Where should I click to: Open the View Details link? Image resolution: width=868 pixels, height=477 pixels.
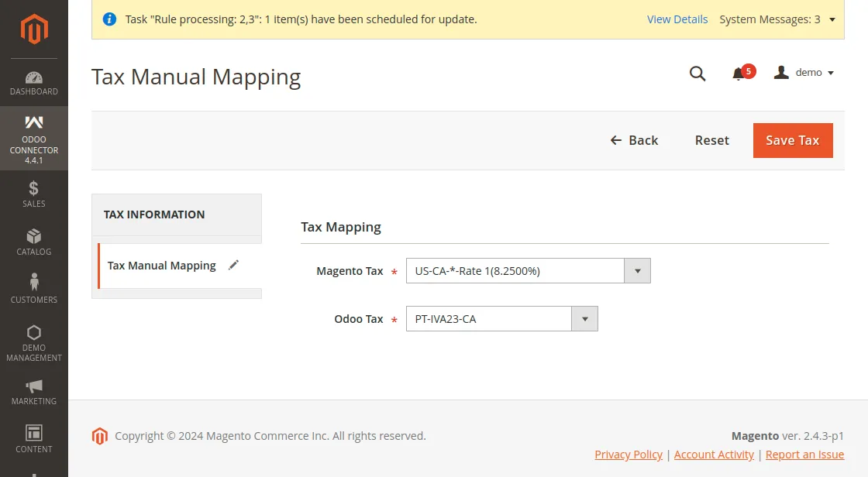(677, 19)
